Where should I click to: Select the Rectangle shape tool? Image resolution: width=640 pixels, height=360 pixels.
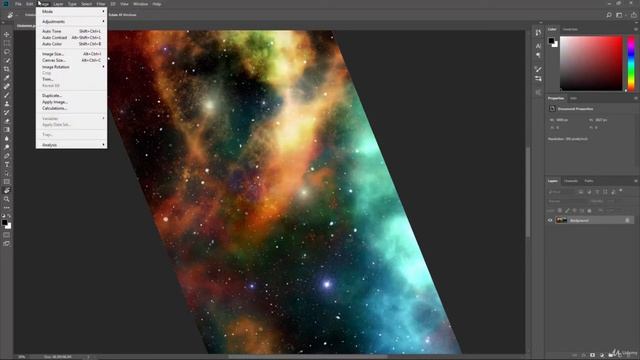[7, 182]
